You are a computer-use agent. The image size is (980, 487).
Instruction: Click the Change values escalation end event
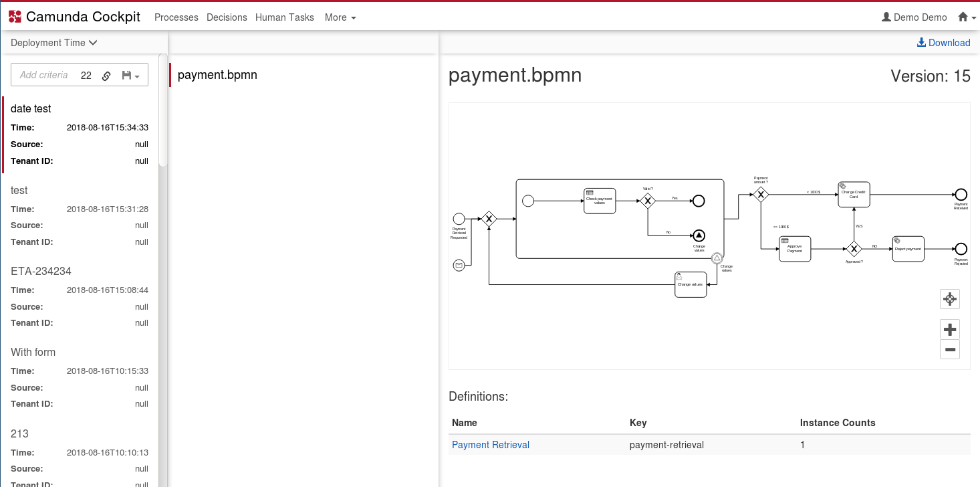(699, 235)
